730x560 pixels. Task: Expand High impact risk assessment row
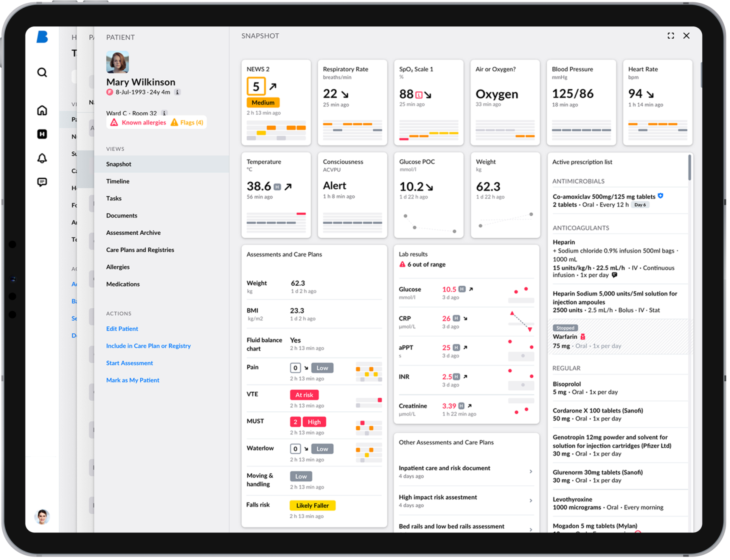tap(530, 500)
